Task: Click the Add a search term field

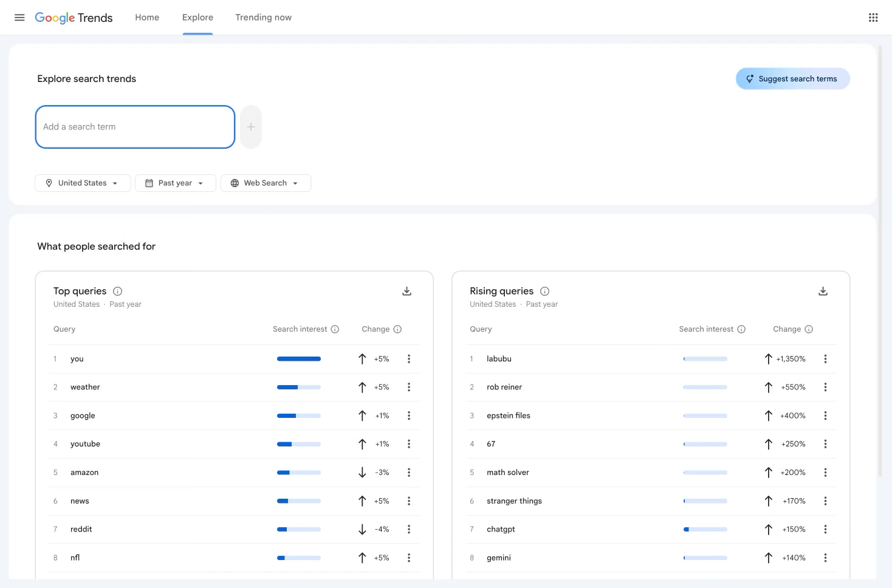Action: [135, 127]
